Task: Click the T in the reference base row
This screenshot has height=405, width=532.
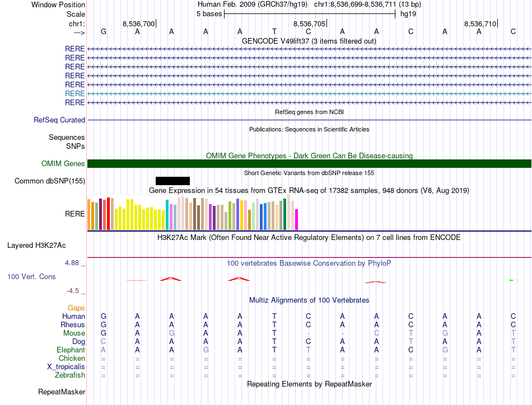Action: [274, 31]
